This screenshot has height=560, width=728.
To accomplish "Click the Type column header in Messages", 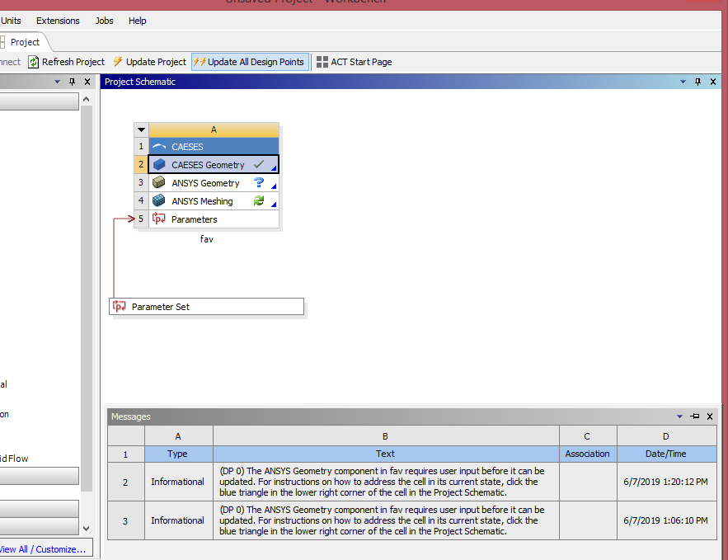I will (178, 454).
